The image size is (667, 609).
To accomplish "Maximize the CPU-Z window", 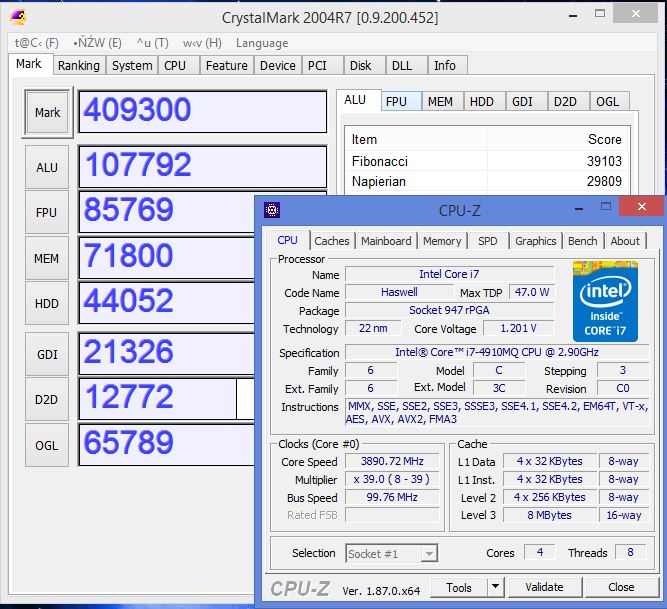I will [x=606, y=207].
